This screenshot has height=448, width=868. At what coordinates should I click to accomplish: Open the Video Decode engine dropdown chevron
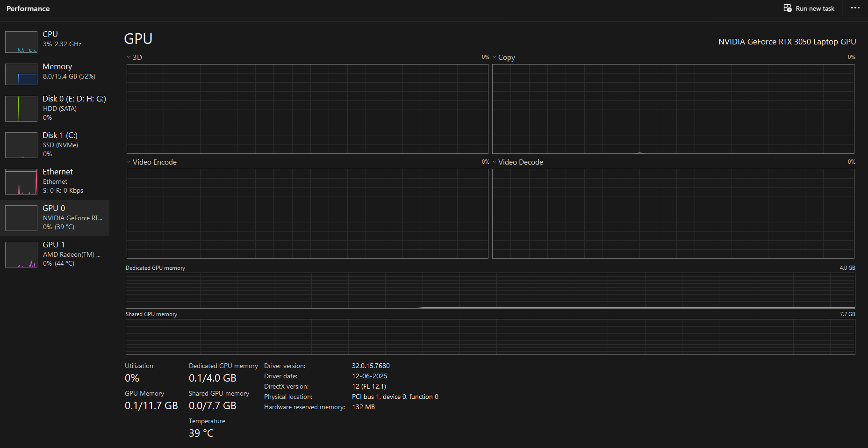click(x=494, y=162)
